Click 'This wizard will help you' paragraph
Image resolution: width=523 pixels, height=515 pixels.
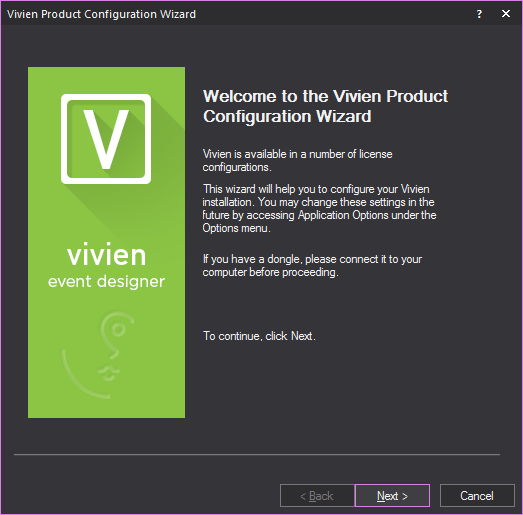coord(319,208)
